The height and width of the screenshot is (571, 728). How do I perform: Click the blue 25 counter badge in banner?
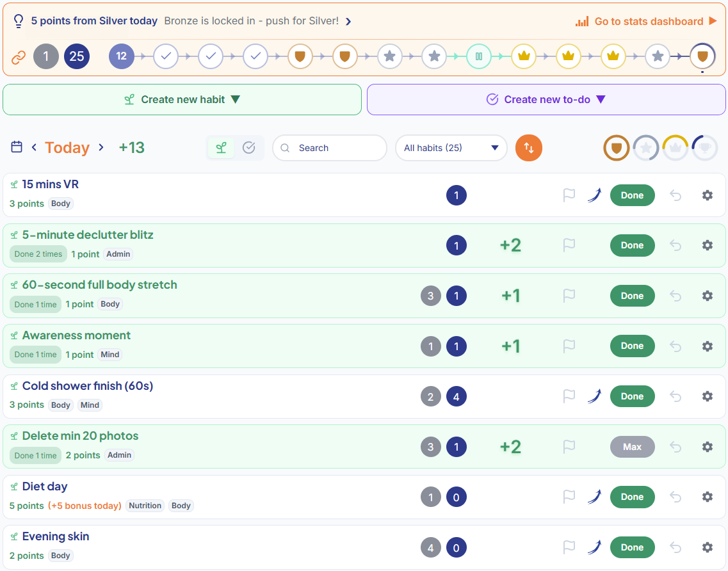click(77, 56)
